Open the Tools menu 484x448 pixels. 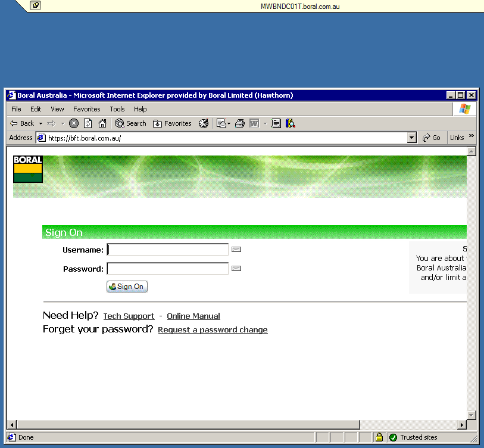(x=117, y=109)
